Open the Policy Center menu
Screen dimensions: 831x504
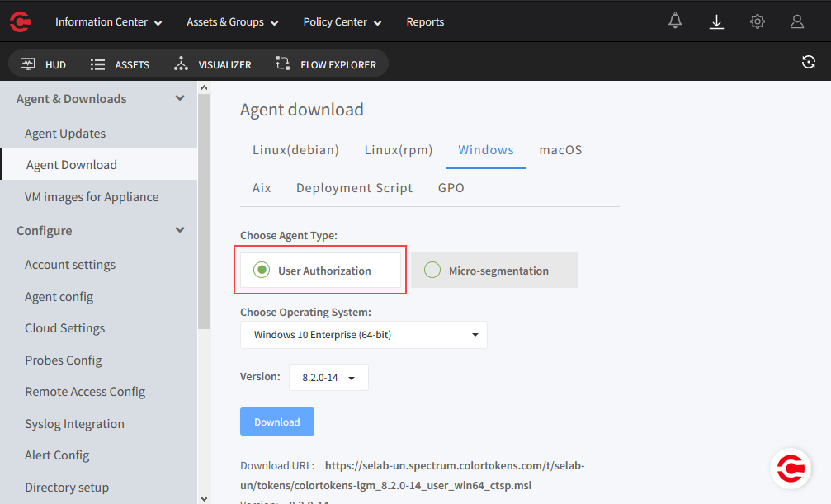[342, 21]
